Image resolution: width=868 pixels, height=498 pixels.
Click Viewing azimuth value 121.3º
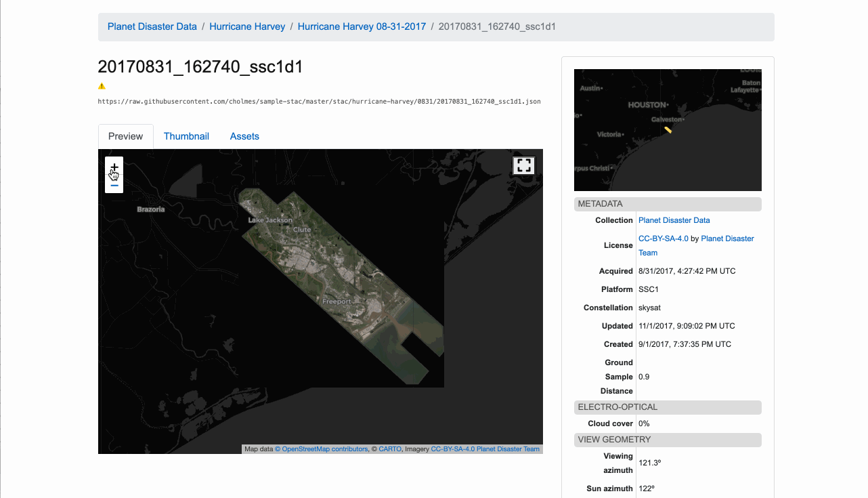649,463
